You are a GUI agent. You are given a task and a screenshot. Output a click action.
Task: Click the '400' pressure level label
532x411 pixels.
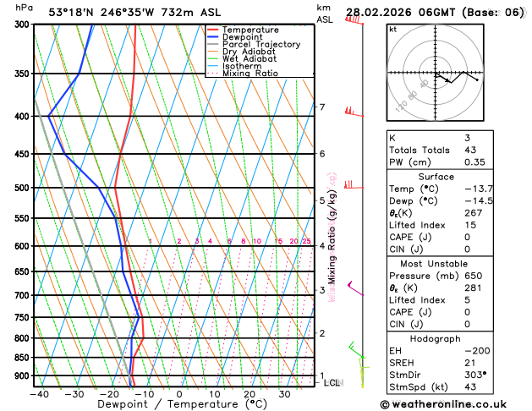[24, 117]
